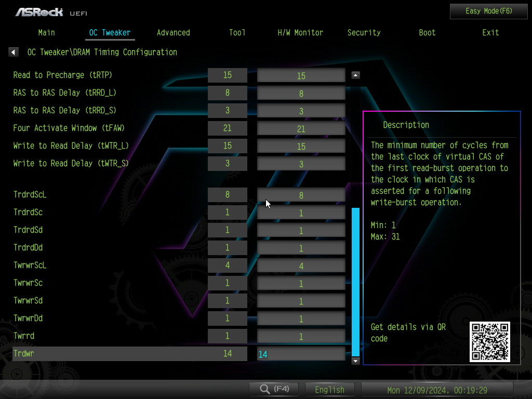
Task: Open search with magnifier (F4) button
Action: (274, 389)
